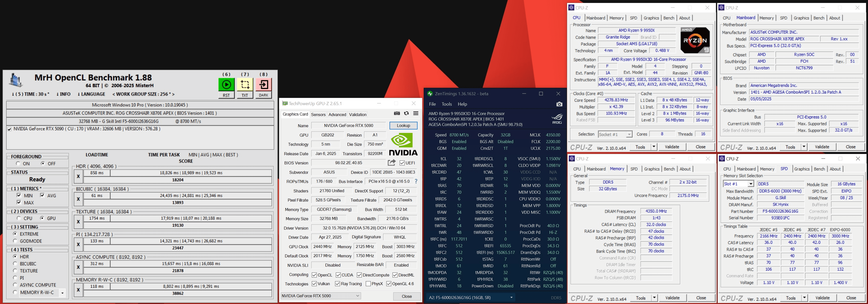Click X button beside BICUBIC result
Image resolution: width=868 pixels, height=304 pixels.
pyautogui.click(x=78, y=199)
